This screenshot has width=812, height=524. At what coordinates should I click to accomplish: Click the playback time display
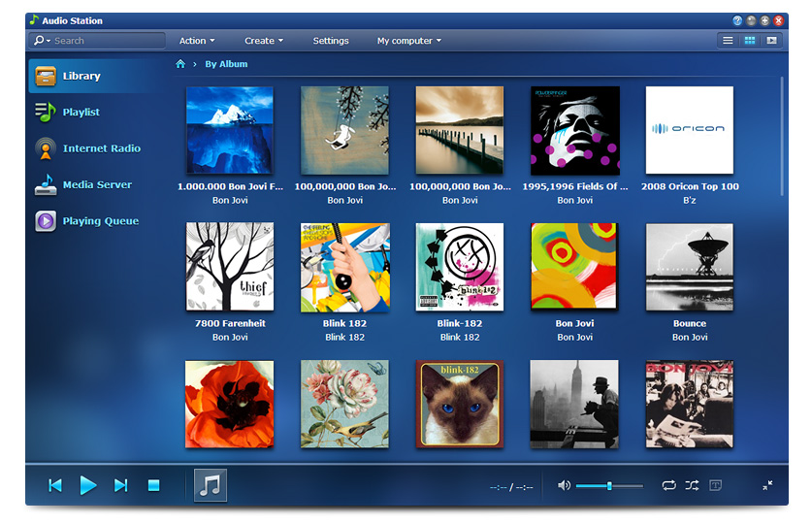tap(511, 487)
